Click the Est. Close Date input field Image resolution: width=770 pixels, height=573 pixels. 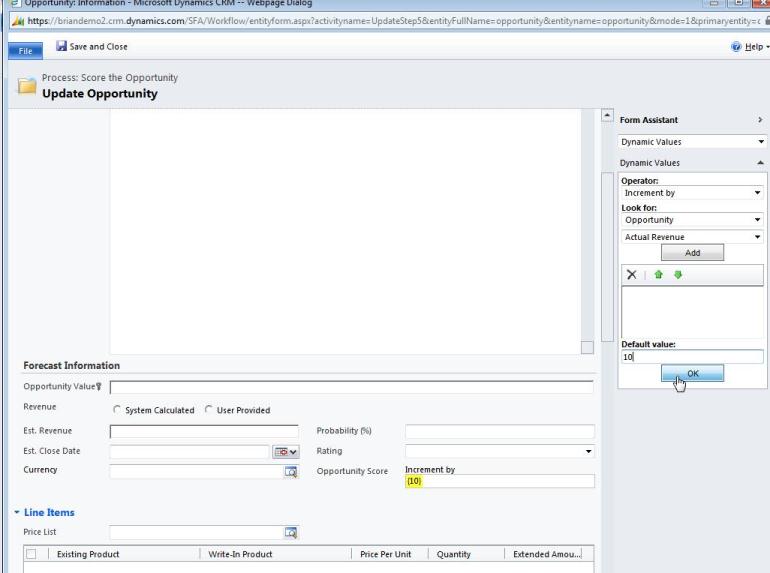[x=190, y=452]
